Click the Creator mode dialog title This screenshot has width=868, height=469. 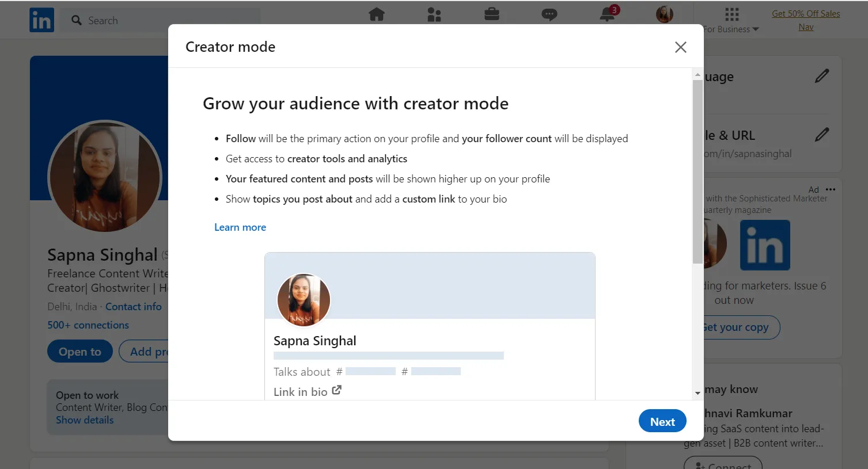(x=230, y=47)
